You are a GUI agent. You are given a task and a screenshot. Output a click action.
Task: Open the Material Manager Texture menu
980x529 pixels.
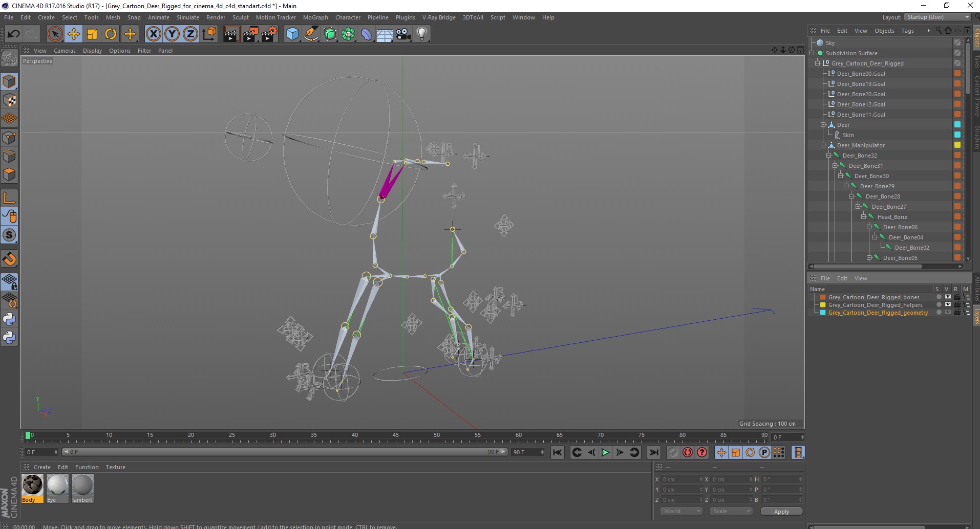point(115,467)
